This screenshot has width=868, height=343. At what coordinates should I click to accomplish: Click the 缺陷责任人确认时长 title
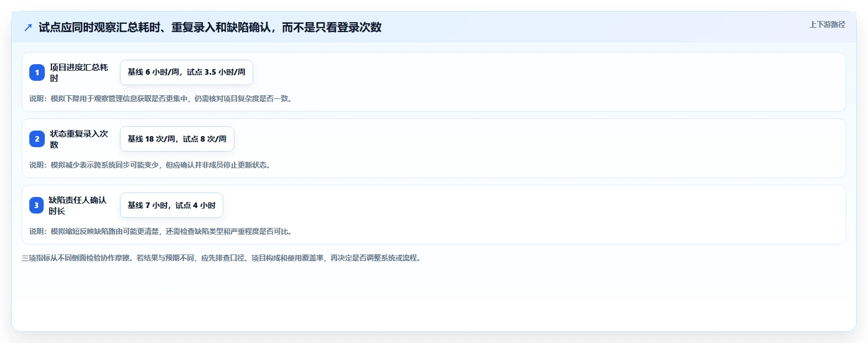point(78,205)
